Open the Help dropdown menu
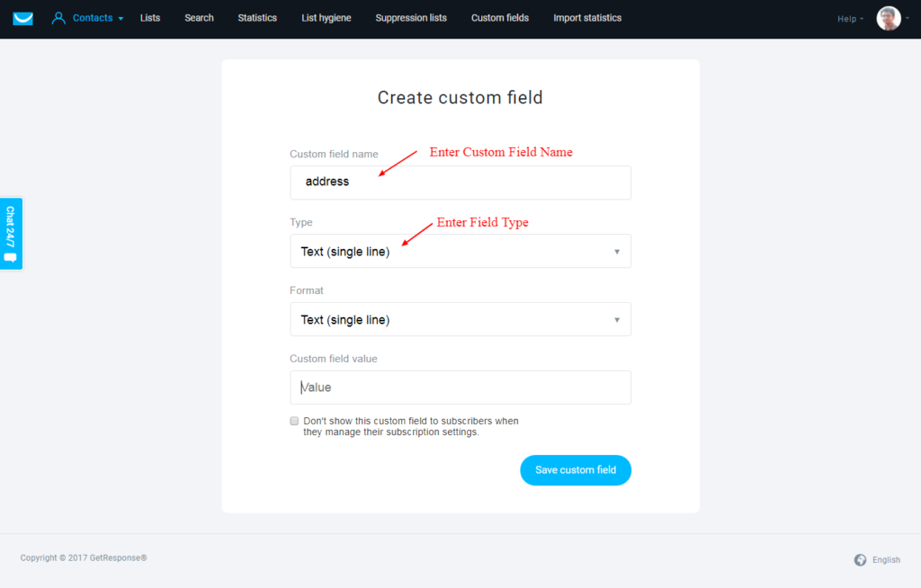The image size is (921, 588). (850, 19)
